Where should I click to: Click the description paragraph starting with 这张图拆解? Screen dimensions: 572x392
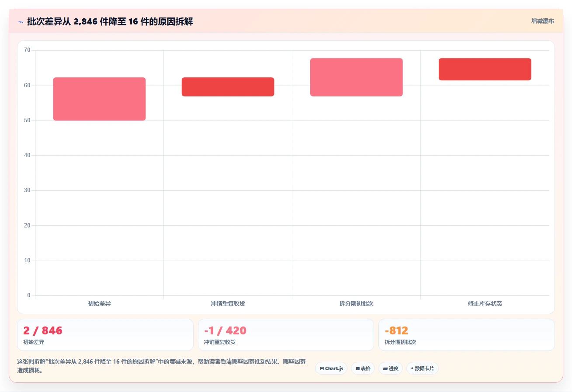161,366
